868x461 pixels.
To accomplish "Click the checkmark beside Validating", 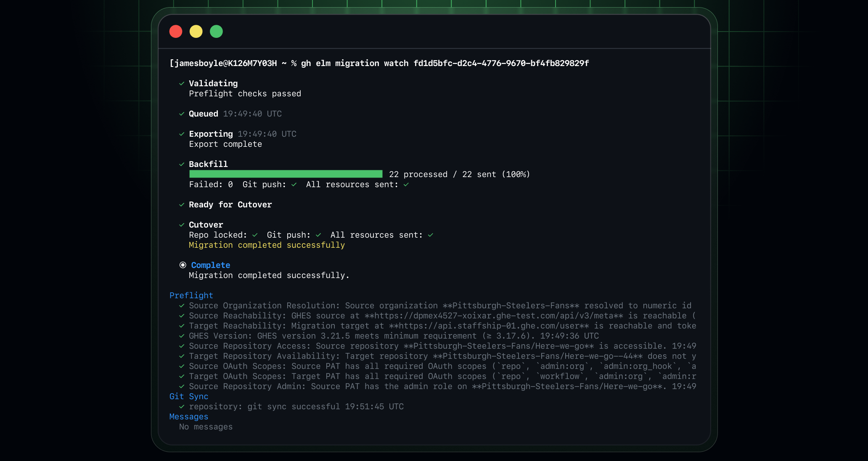I will 182,84.
